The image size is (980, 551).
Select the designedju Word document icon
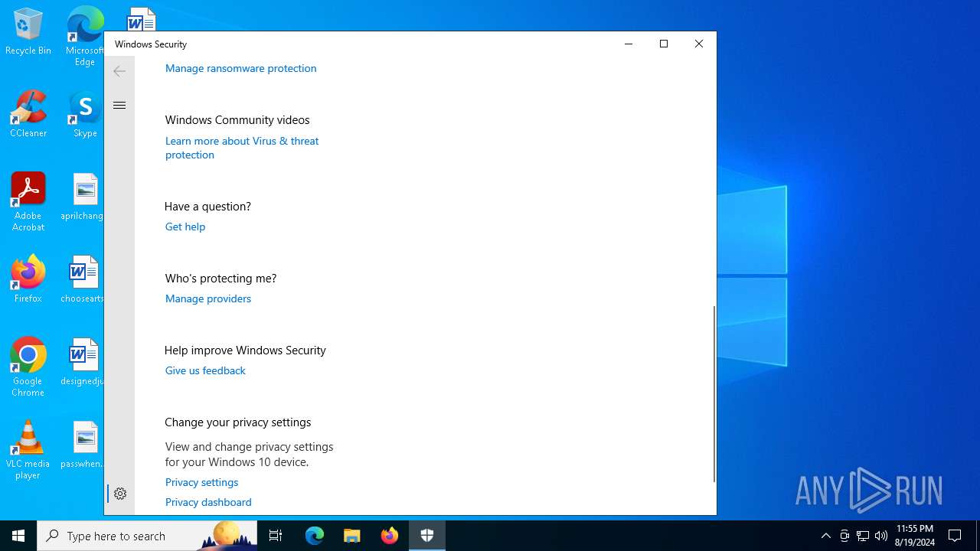tap(83, 363)
